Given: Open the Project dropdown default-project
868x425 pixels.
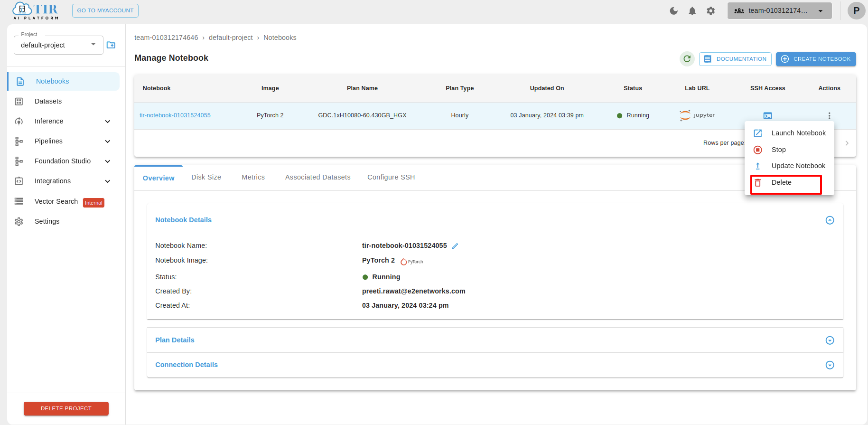Looking at the screenshot, I should (58, 45).
